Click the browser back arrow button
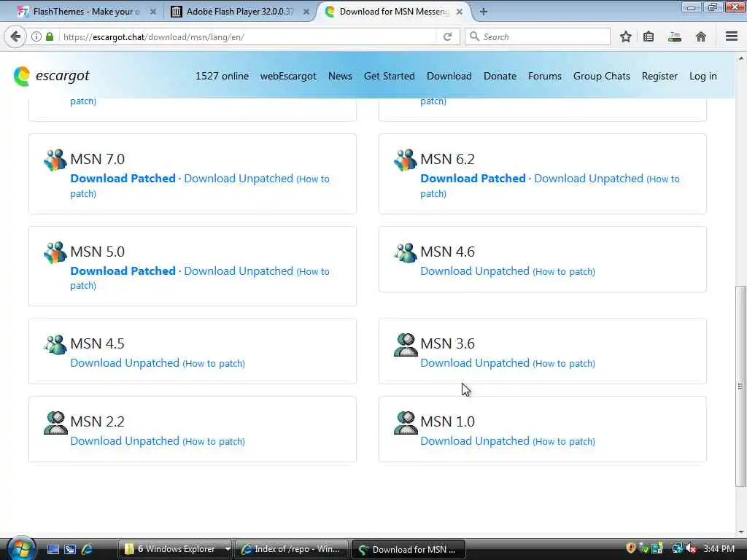Screen dimensions: 747x560 click(15, 36)
